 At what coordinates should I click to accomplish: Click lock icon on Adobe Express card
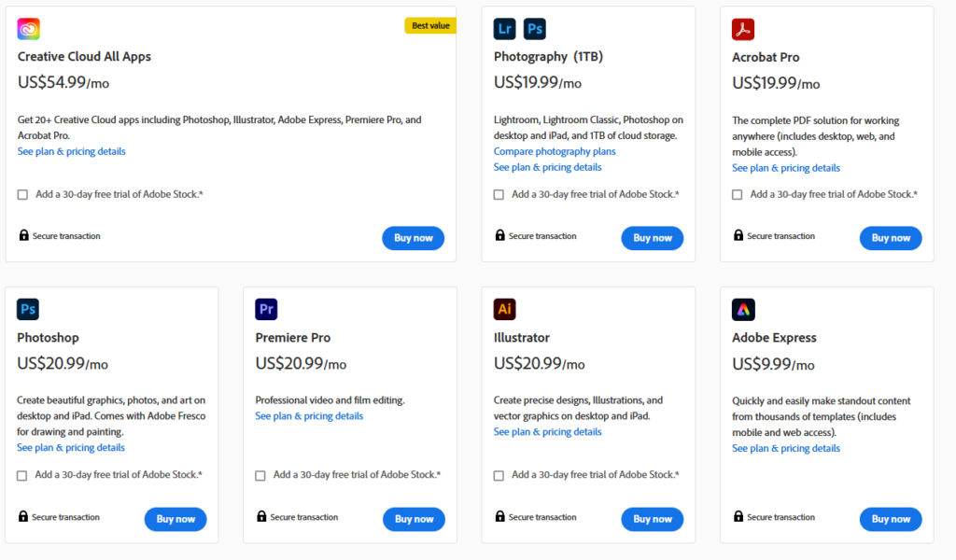(x=738, y=516)
